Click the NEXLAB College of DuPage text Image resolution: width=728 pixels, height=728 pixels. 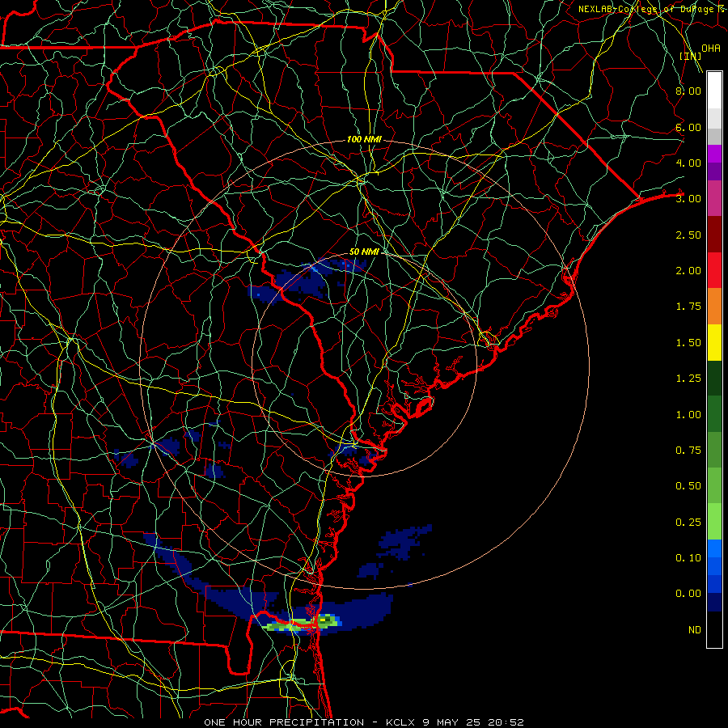coord(650,9)
